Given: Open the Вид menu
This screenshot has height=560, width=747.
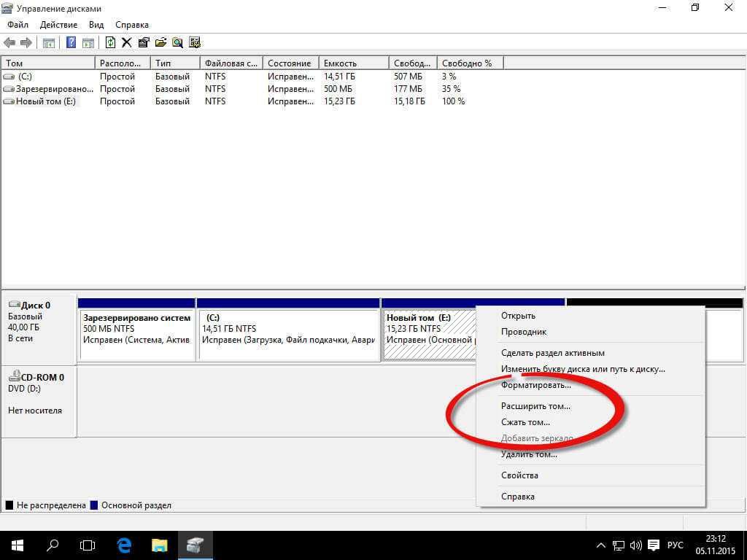Looking at the screenshot, I should [x=96, y=25].
